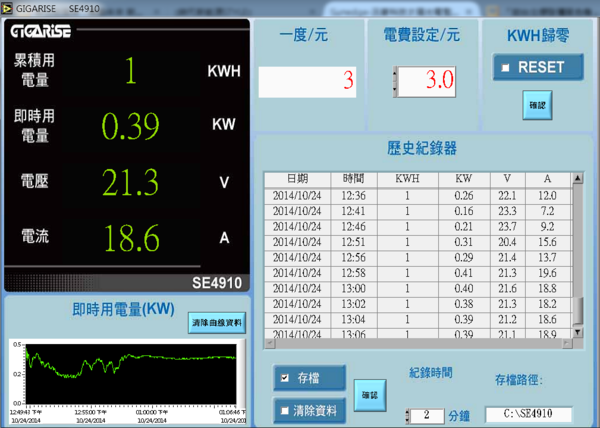Click the 紀錄時間 minutes input field
Screen dimensions: 600x428
coord(428,415)
